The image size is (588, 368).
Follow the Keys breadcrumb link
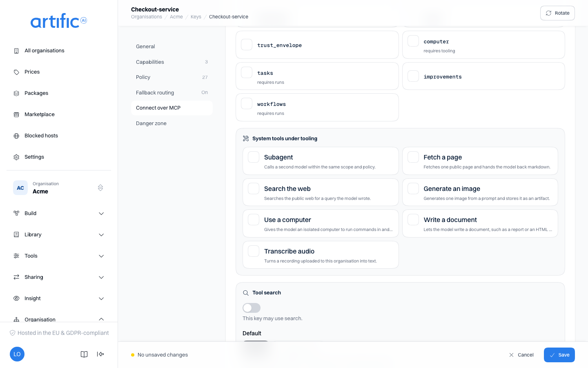[196, 17]
